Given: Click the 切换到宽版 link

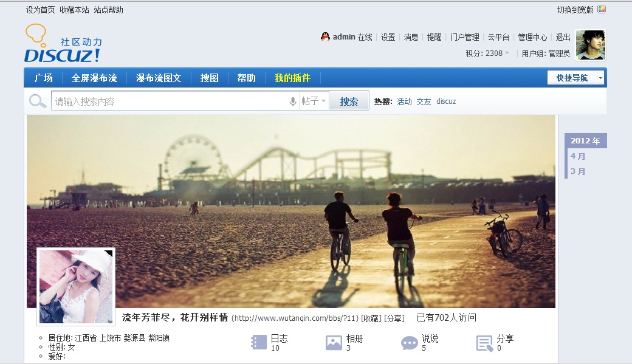Looking at the screenshot, I should [x=575, y=10].
